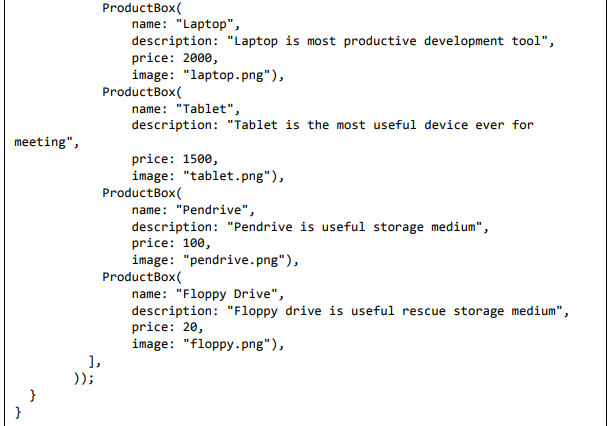Click the "floppy.png" image string
612x426 pixels.
[x=229, y=344]
